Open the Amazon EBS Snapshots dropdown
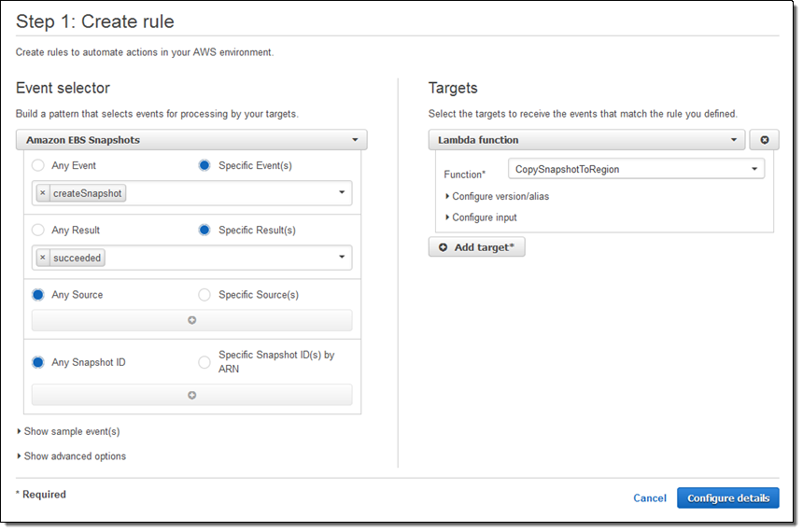The image size is (803, 532). tap(191, 140)
